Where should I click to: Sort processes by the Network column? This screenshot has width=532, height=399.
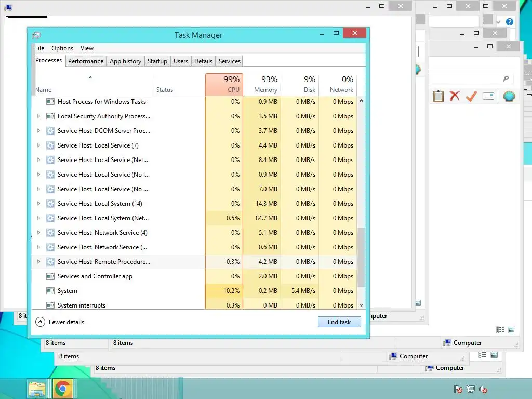click(x=338, y=85)
